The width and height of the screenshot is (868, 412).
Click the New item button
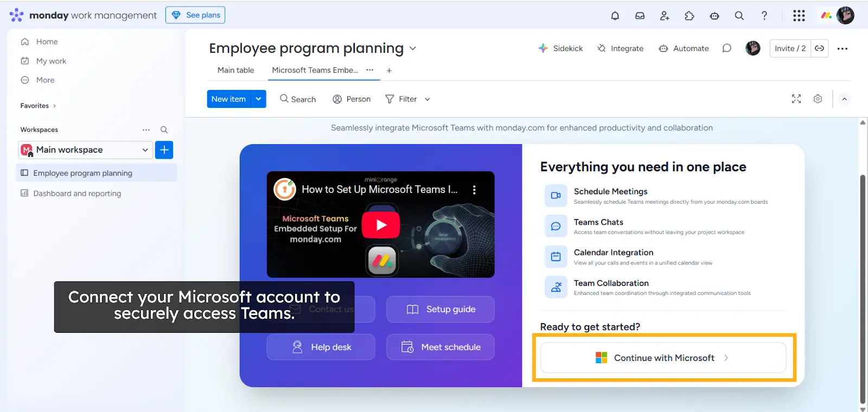point(228,99)
